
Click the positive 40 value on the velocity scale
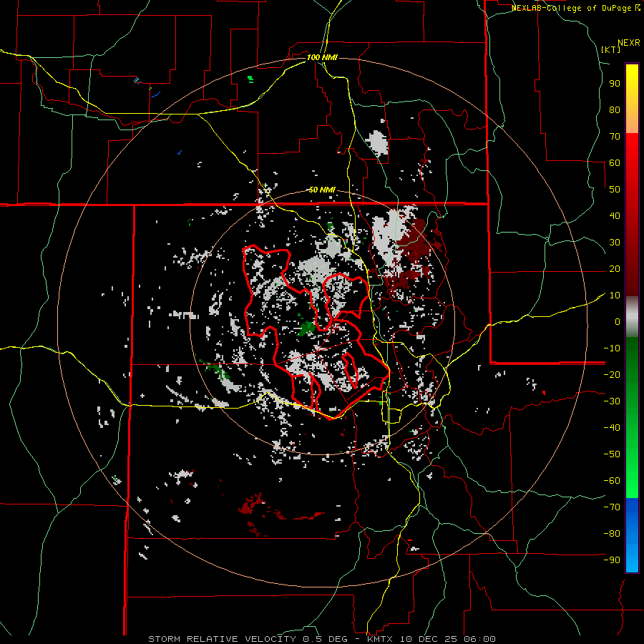point(615,215)
